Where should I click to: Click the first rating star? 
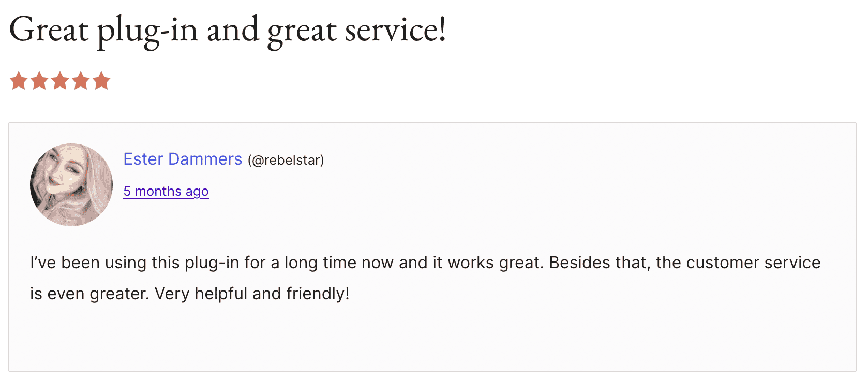19,81
